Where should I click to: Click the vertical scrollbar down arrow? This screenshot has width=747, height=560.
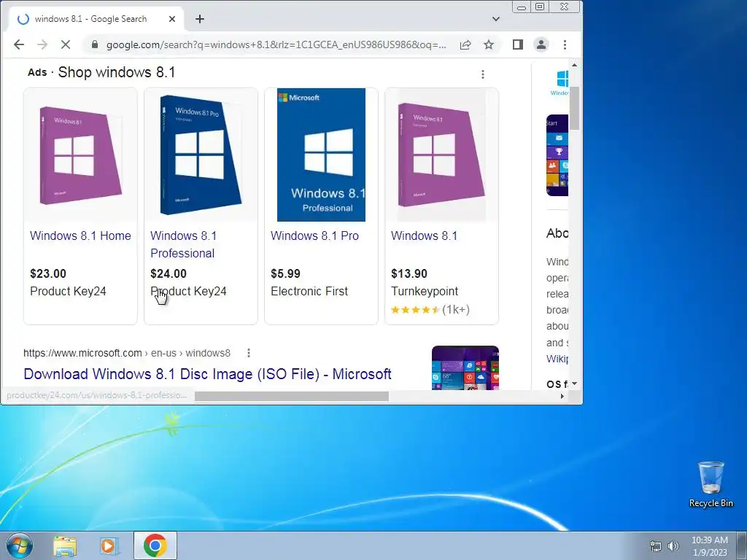[575, 384]
